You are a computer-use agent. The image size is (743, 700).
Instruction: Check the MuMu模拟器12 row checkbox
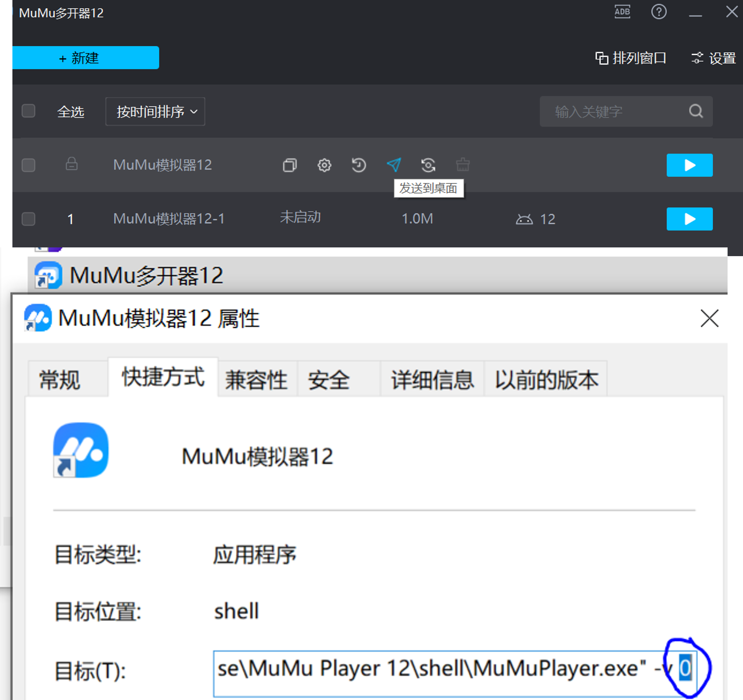click(x=29, y=165)
